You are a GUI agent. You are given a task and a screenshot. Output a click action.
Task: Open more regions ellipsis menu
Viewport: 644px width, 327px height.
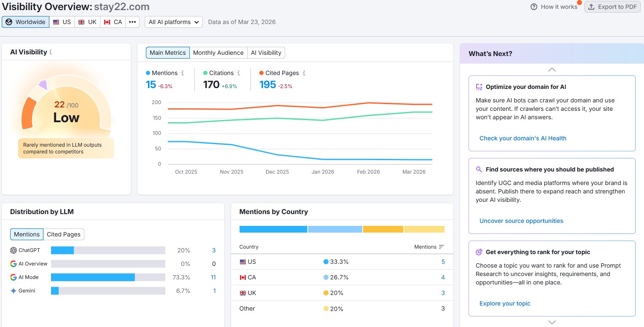click(132, 22)
